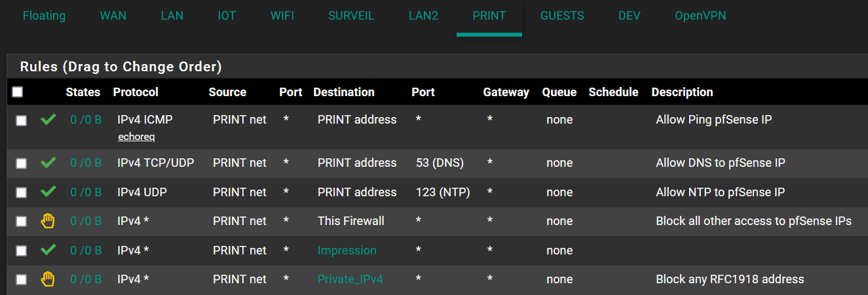Click states counter of the DNS rule
The width and height of the screenshot is (868, 295).
pyautogui.click(x=86, y=163)
